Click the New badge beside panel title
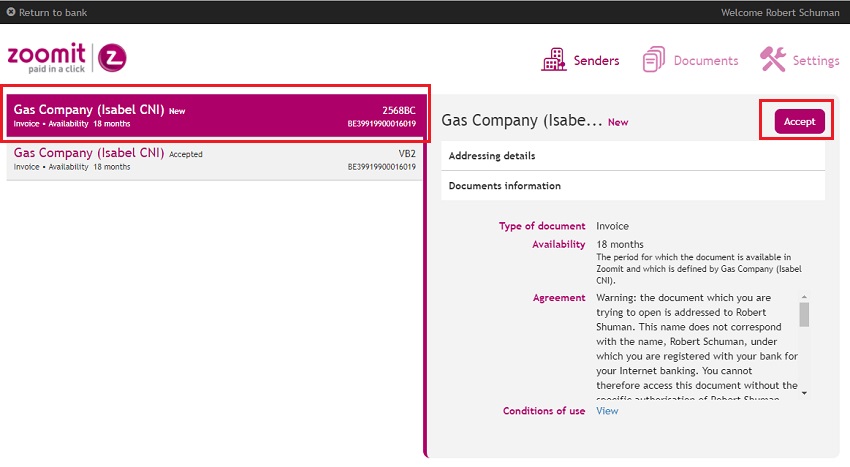850x467 pixels. coord(617,123)
